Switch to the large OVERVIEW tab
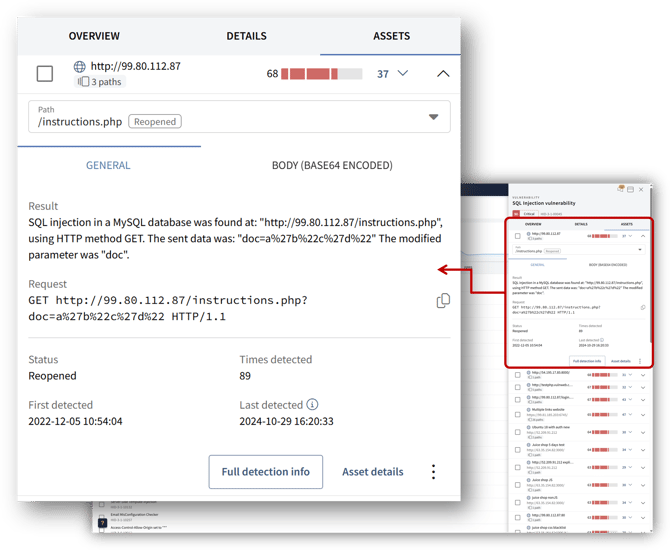 (x=94, y=36)
